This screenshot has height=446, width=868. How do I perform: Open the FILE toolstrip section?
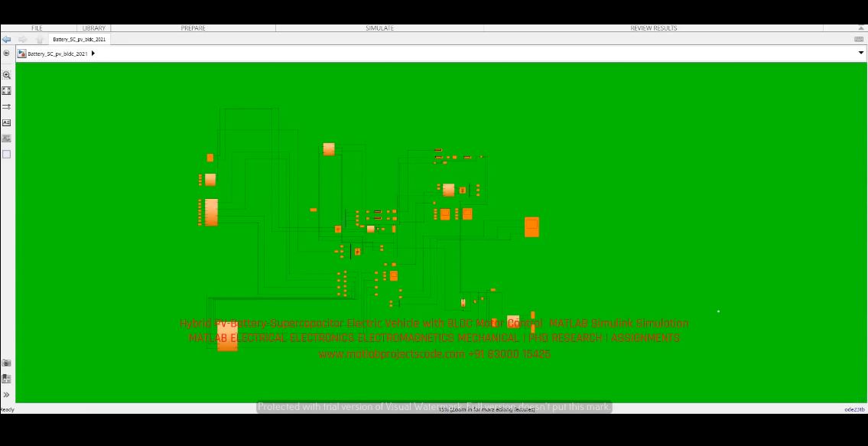click(x=37, y=28)
